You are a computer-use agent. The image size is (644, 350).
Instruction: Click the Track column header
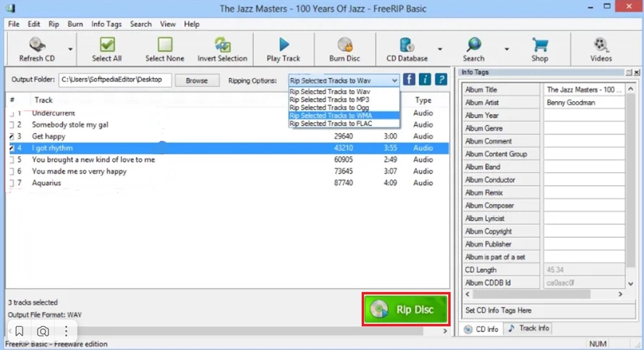tap(43, 100)
